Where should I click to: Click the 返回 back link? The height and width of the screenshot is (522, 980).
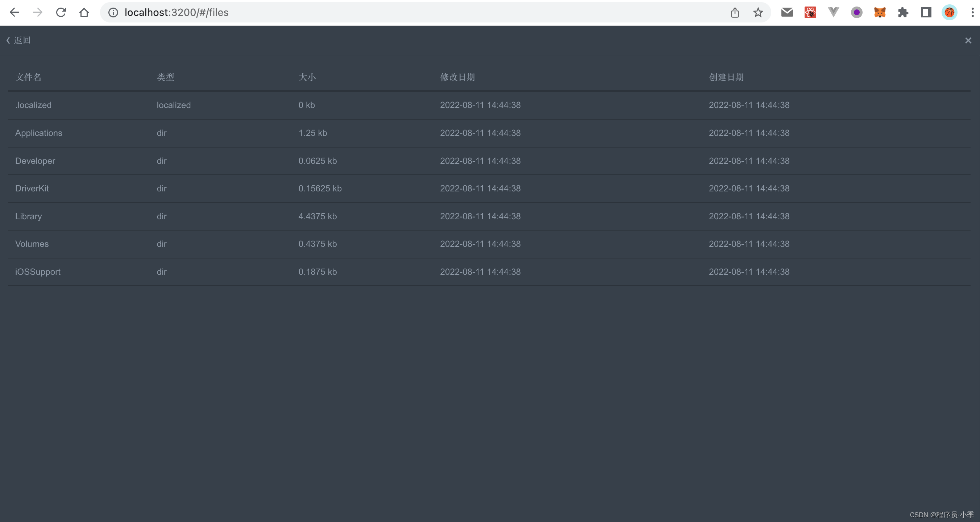coord(18,40)
